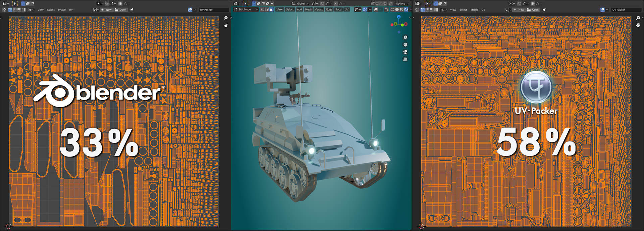Image resolution: width=644 pixels, height=231 pixels.
Task: Click pan hand gizmo in left UV editor
Action: (226, 25)
